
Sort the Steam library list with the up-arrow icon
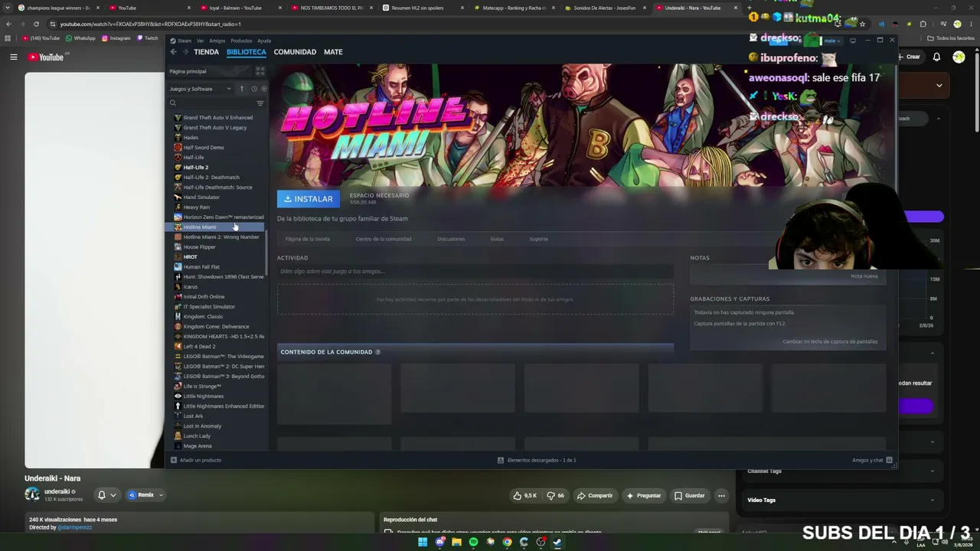(x=241, y=89)
